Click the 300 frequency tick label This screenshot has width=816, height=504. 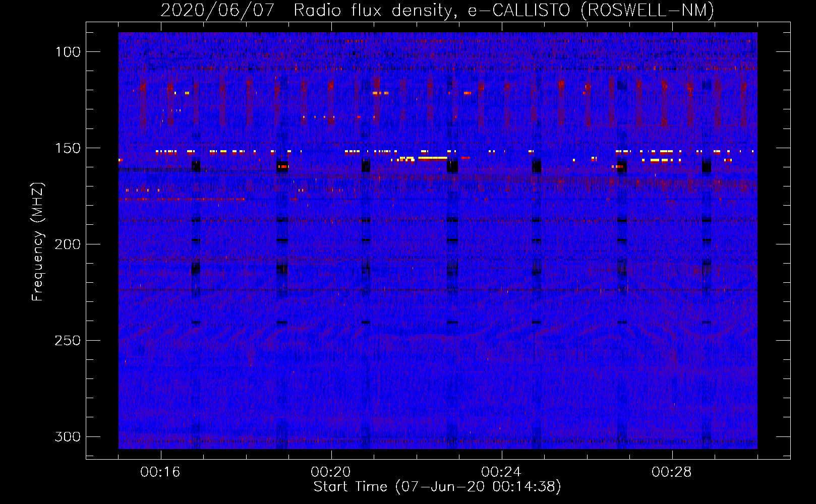[x=68, y=436]
